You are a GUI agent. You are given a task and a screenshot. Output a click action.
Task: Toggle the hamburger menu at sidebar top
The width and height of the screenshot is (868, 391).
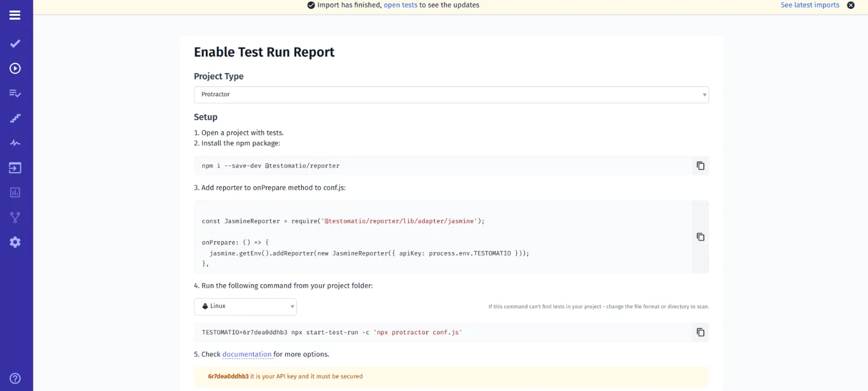point(15,15)
